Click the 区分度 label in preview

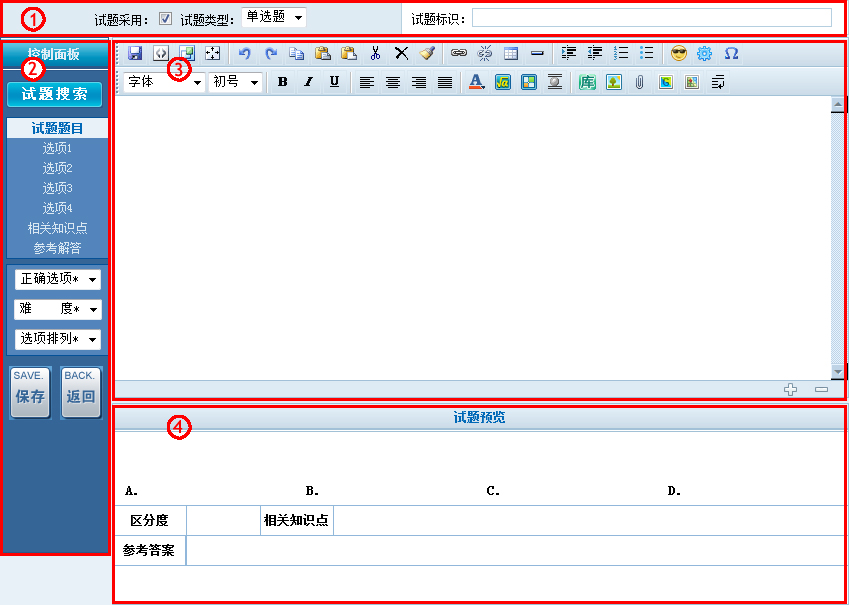[x=149, y=521]
